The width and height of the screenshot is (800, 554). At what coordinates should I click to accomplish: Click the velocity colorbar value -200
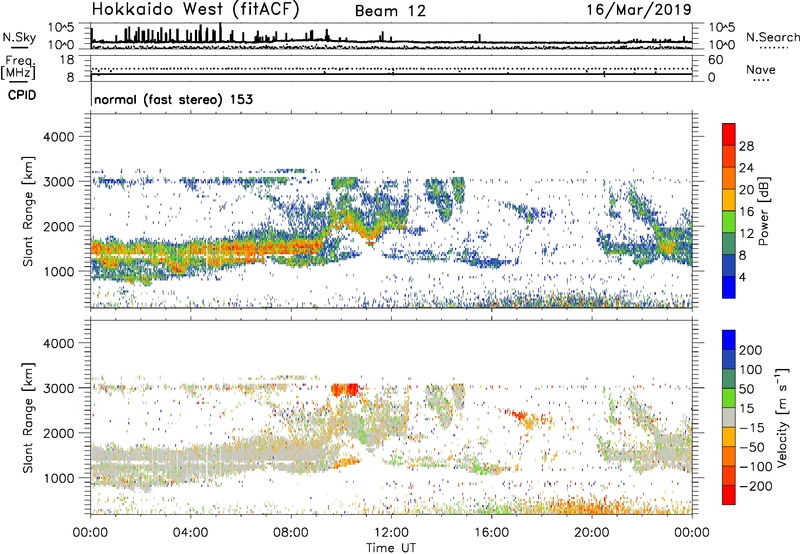[x=756, y=486]
